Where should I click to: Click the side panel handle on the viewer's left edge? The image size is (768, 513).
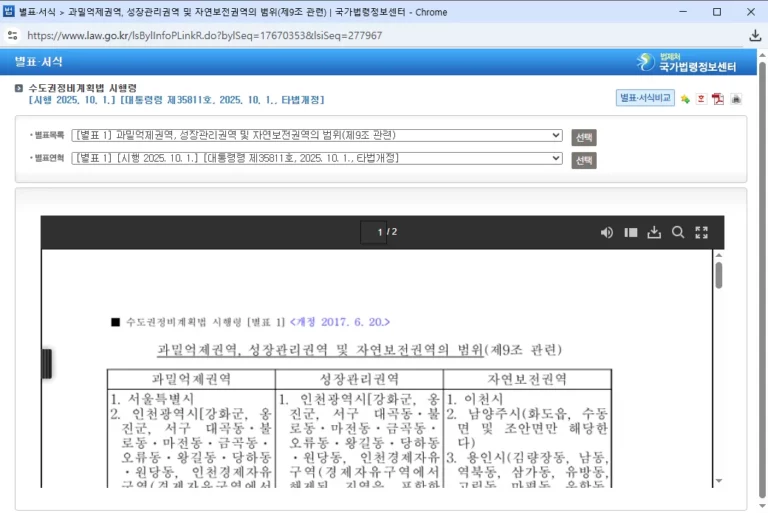click(47, 364)
